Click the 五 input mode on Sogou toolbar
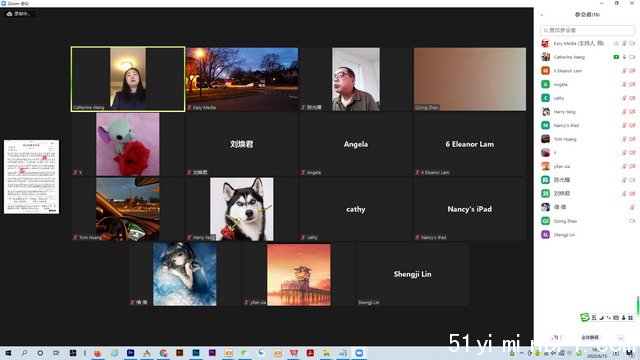The height and width of the screenshot is (360, 640). [x=594, y=318]
